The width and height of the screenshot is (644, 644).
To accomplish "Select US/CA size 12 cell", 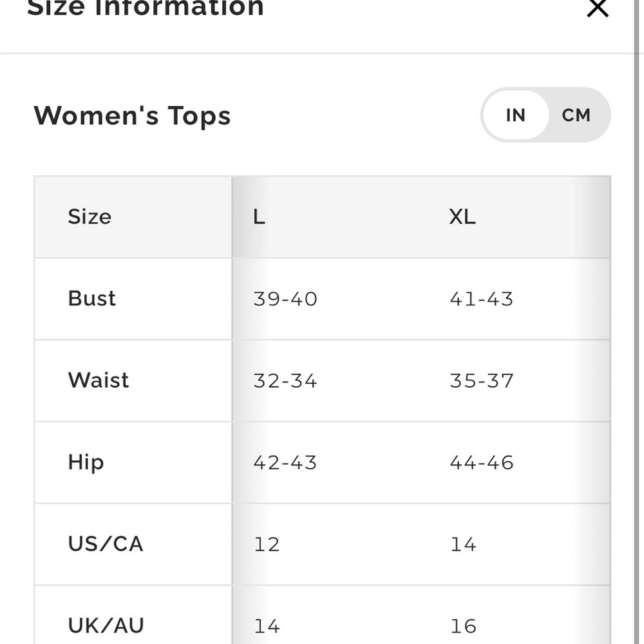I will [267, 544].
